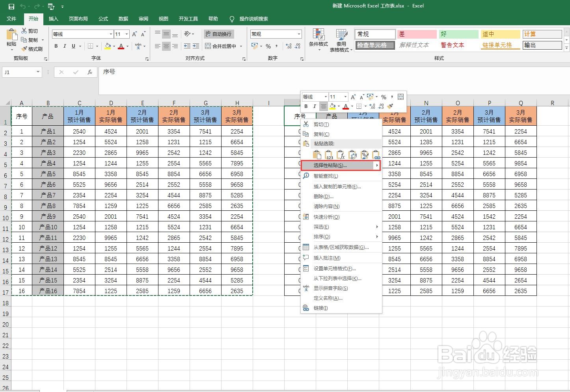Click Increase Decimal in ribbon Number group

[289, 46]
